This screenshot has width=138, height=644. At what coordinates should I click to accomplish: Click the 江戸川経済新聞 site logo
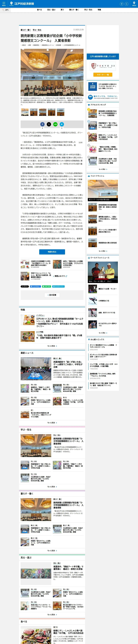21,4
